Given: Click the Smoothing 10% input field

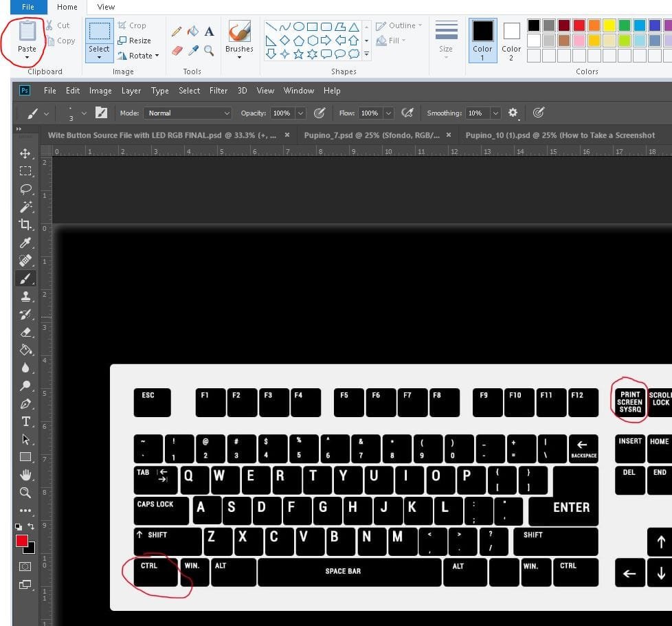Looking at the screenshot, I should 478,113.
